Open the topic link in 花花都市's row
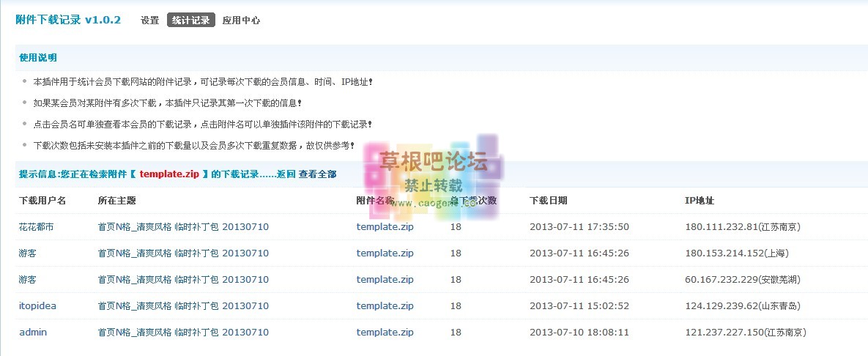 (x=183, y=227)
